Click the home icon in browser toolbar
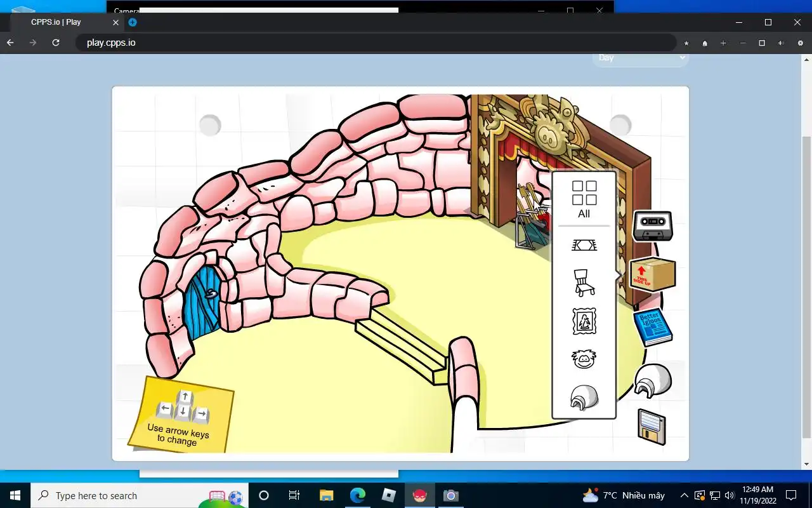This screenshot has width=812, height=508. [x=705, y=43]
